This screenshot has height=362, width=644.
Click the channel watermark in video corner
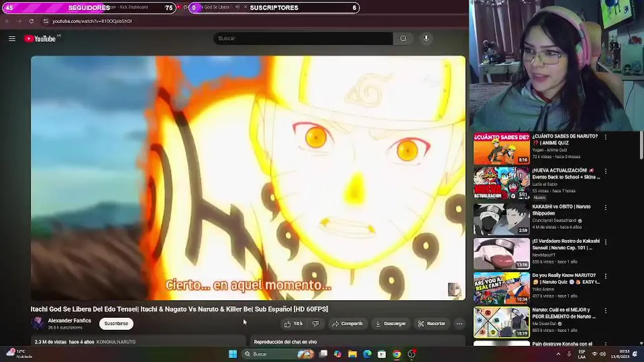pyautogui.click(x=454, y=289)
